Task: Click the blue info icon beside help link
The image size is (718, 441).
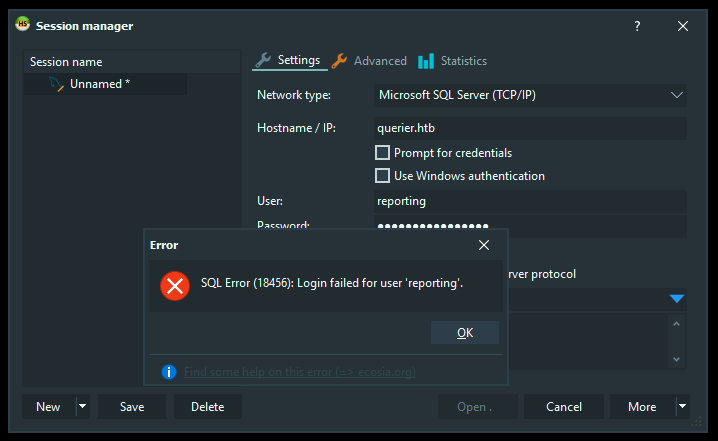Action: point(169,372)
